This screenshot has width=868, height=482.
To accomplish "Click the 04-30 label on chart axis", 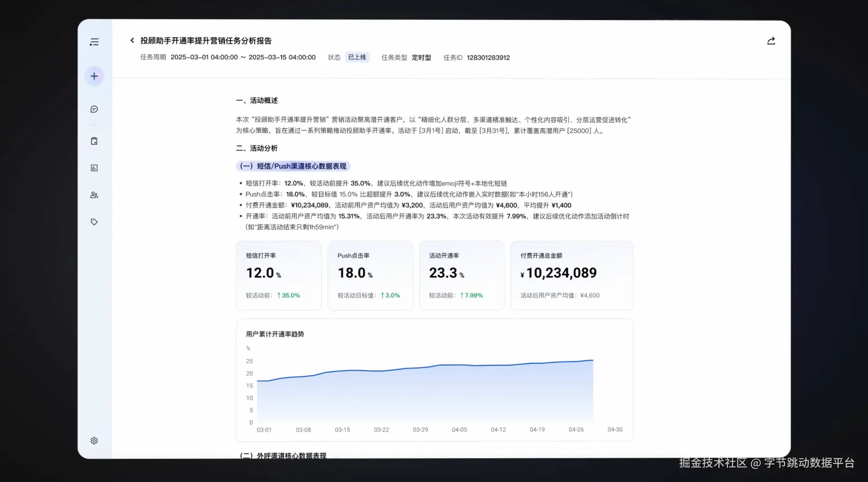I will click(615, 430).
